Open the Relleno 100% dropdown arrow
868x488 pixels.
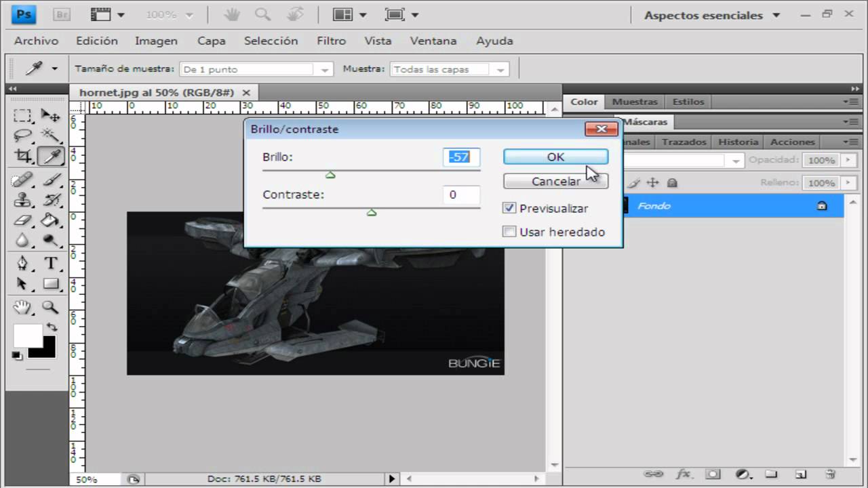click(848, 183)
